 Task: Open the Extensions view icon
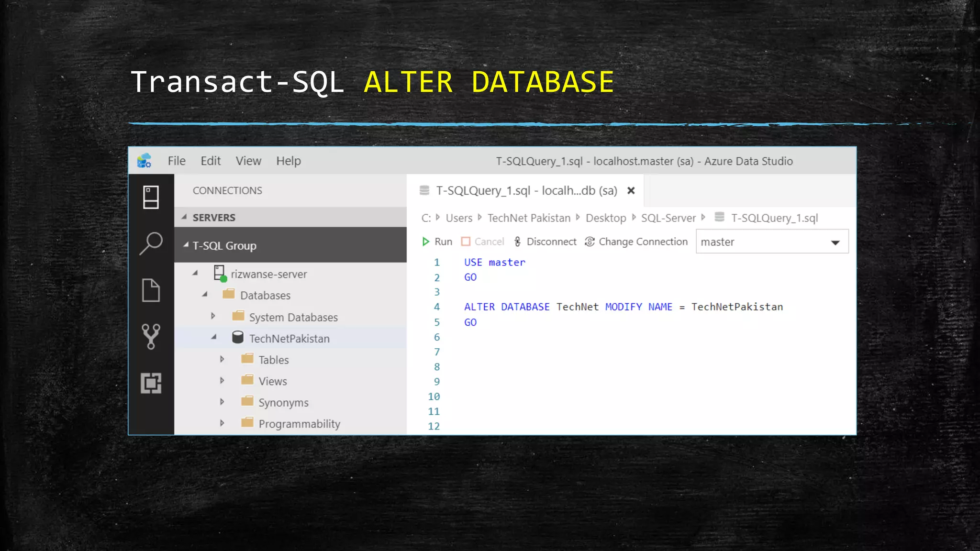point(151,383)
